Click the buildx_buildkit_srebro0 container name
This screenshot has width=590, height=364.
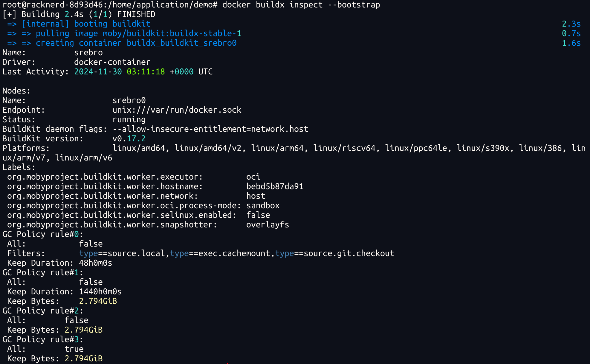tap(181, 43)
